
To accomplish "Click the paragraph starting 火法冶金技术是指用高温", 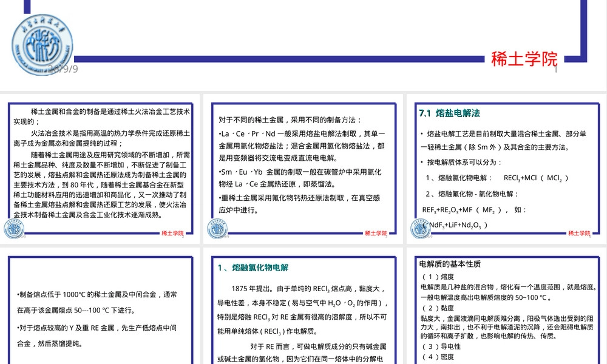I will [102, 138].
